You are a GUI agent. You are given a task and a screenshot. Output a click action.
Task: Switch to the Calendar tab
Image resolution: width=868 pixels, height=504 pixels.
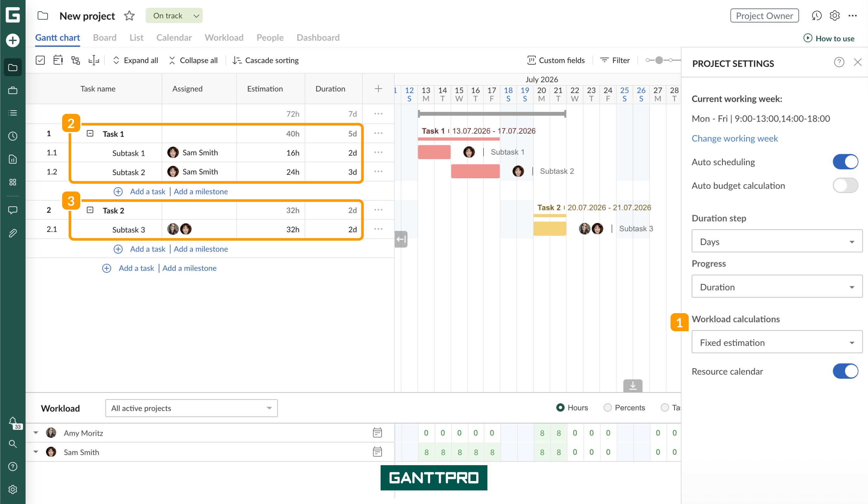[174, 38]
